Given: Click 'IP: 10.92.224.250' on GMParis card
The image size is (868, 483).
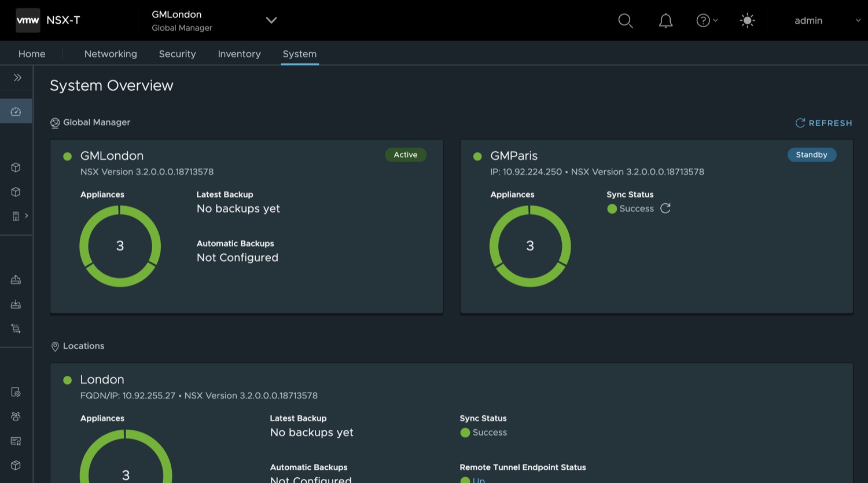Looking at the screenshot, I should pyautogui.click(x=526, y=172).
